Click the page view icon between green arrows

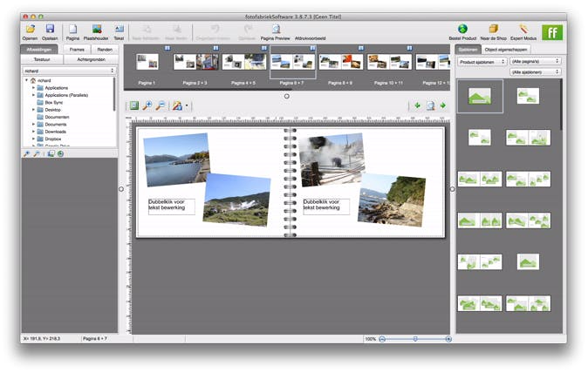430,106
